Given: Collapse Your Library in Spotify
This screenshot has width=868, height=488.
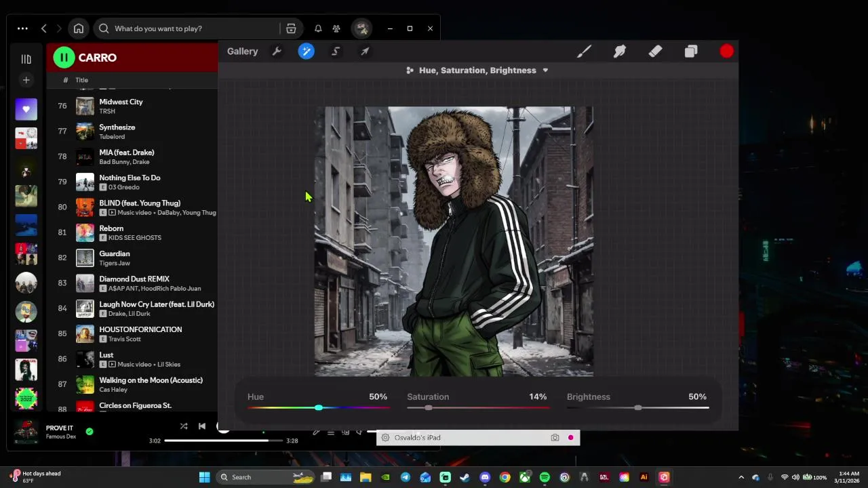Looking at the screenshot, I should point(26,59).
